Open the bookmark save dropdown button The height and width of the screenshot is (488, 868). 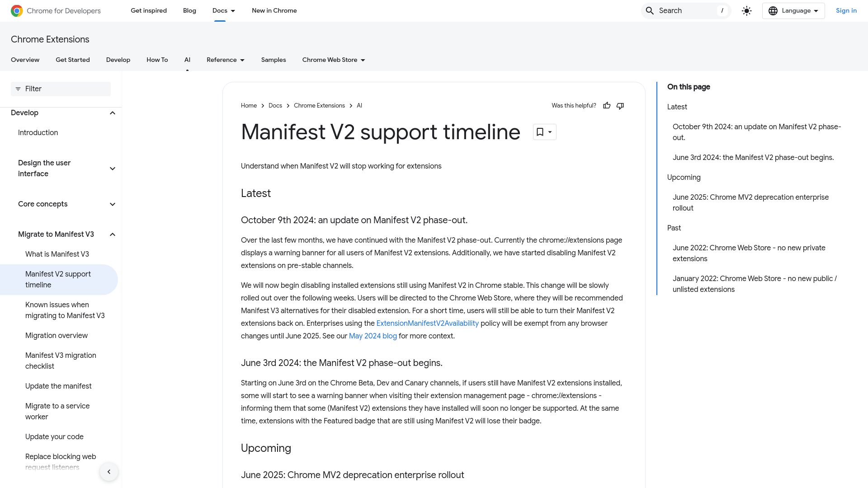[544, 132]
